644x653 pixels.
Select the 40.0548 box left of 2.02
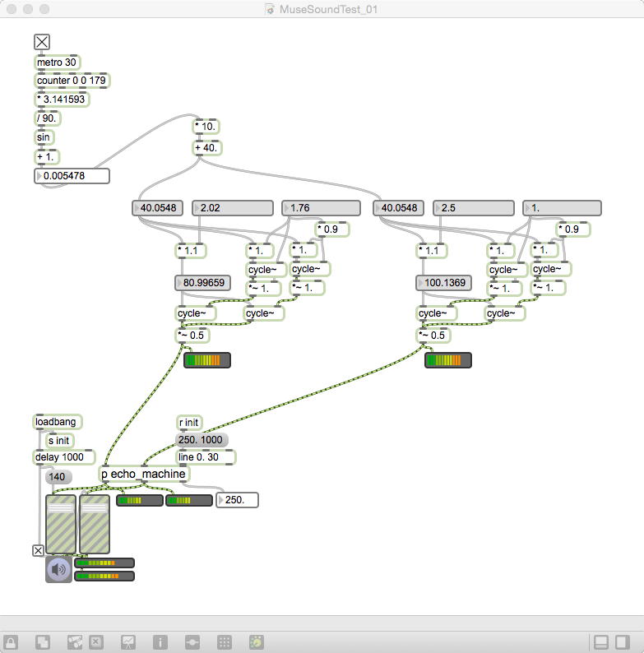click(x=157, y=208)
